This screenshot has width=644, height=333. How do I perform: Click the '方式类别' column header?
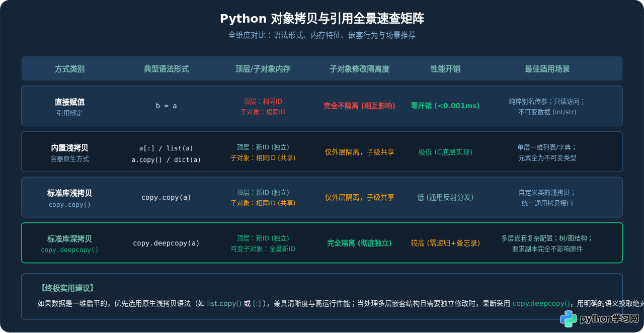[69, 69]
